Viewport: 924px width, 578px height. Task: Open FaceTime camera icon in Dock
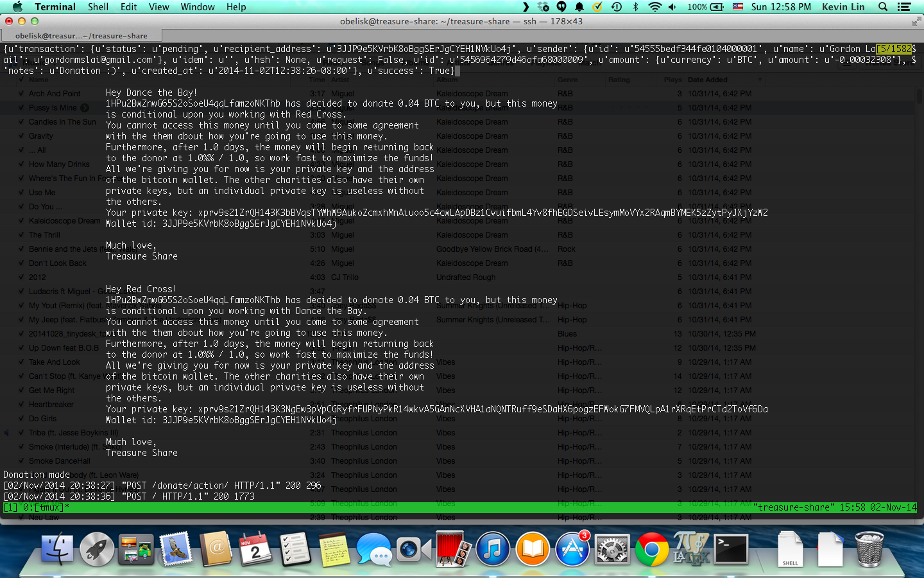(413, 550)
